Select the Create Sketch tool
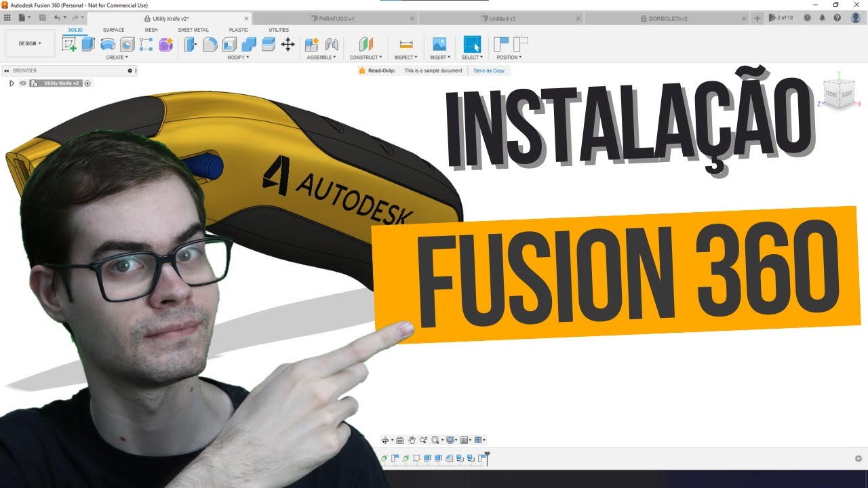 point(69,45)
